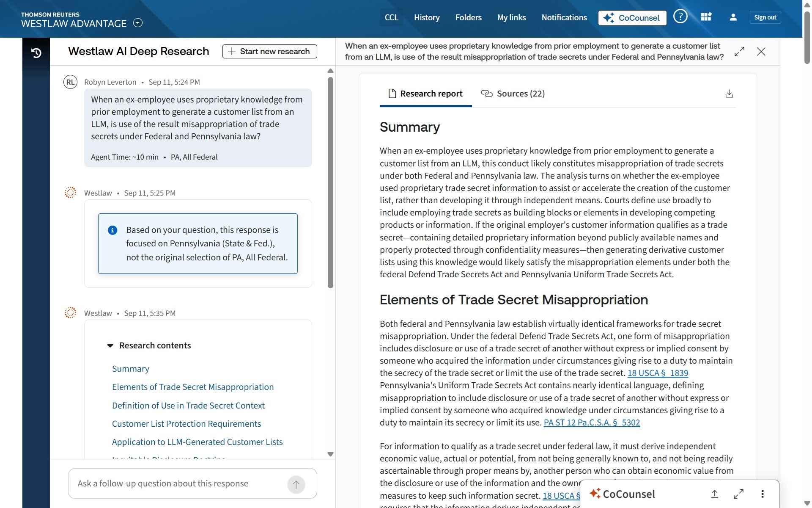The width and height of the screenshot is (812, 508).
Task: Open CoCounsel widget more options menu
Action: click(x=763, y=494)
